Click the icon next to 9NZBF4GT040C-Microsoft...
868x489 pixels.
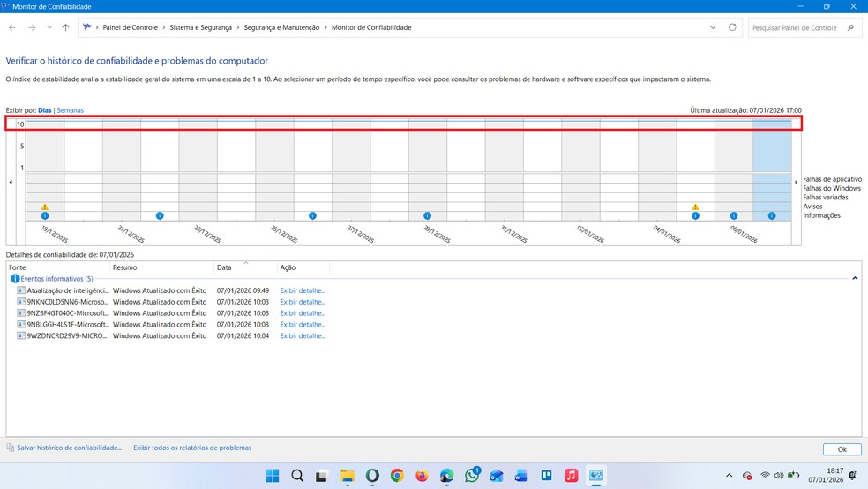click(x=21, y=312)
